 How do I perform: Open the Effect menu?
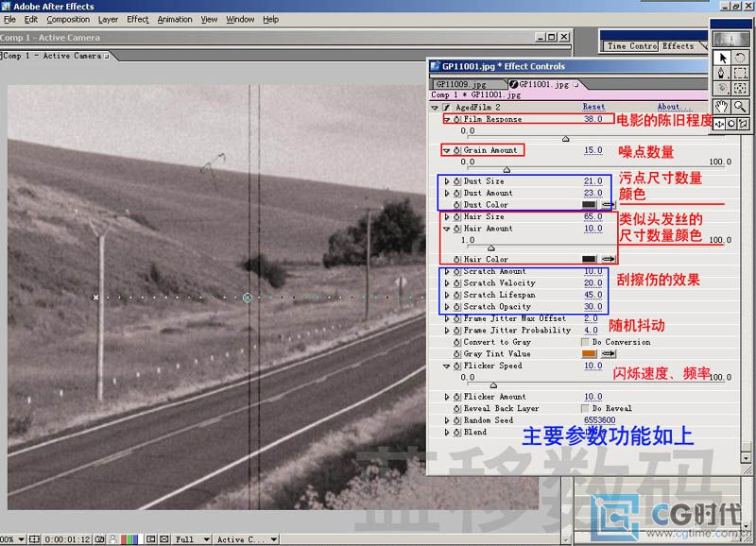tap(138, 19)
